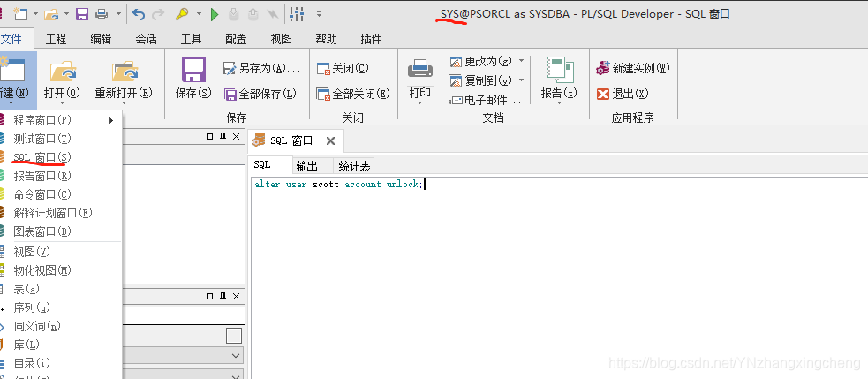
Task: Choose 同义词(n) from the New menu
Action: pyautogui.click(x=61, y=326)
